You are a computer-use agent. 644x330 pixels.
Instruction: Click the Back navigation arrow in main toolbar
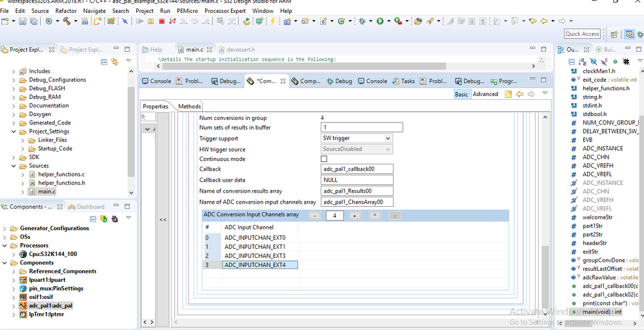544,21
